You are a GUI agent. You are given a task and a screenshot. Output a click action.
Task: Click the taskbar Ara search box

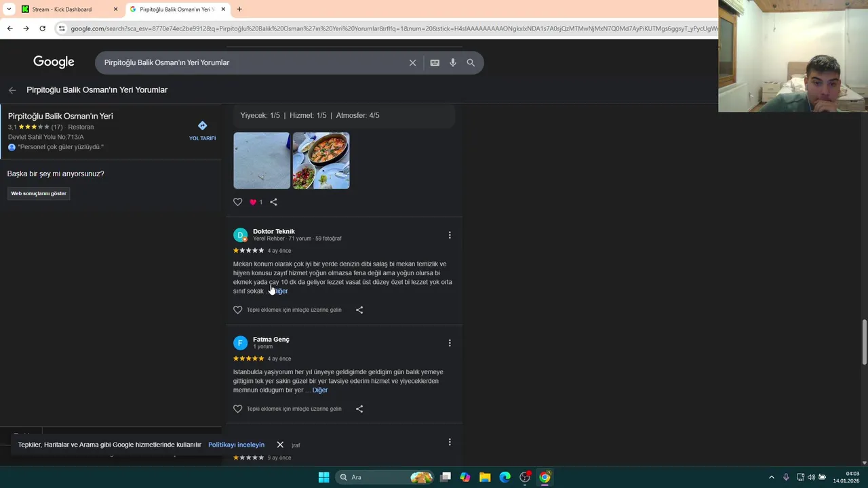coord(385,477)
